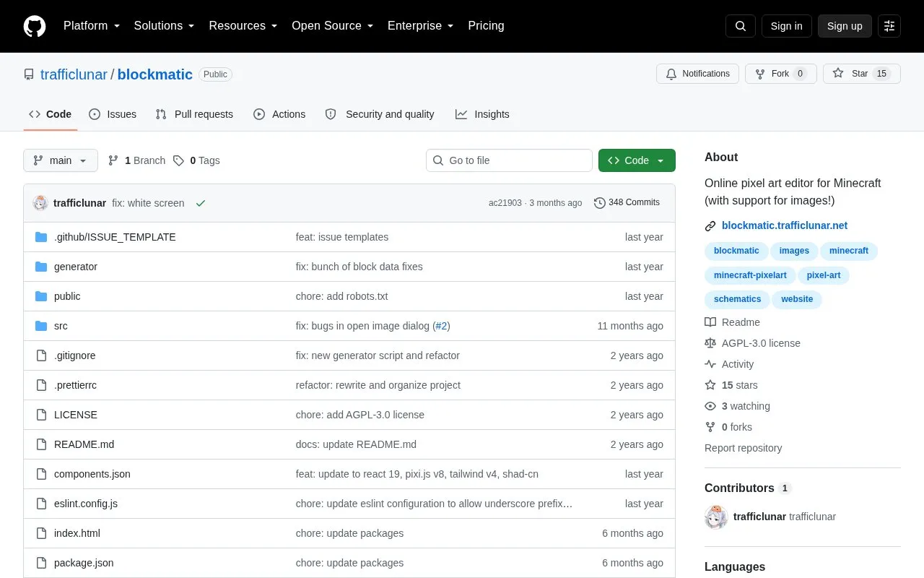Open the blockmatic.trafficlunar.net website link
Viewport: 924px width, 578px height.
click(x=785, y=225)
